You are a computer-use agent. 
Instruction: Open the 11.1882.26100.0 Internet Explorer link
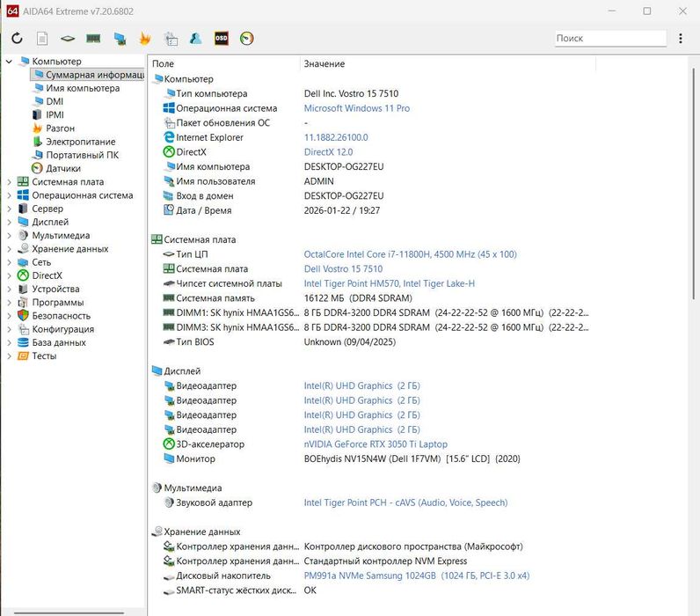[336, 137]
